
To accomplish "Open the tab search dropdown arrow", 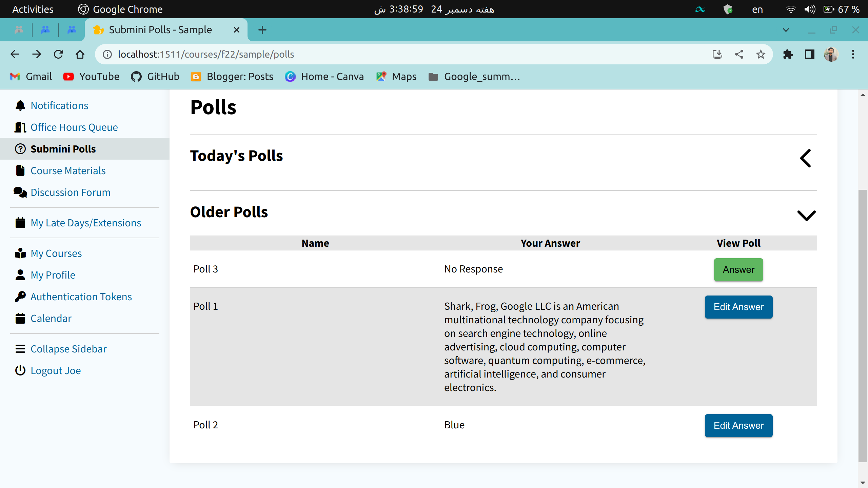I will tap(786, 30).
